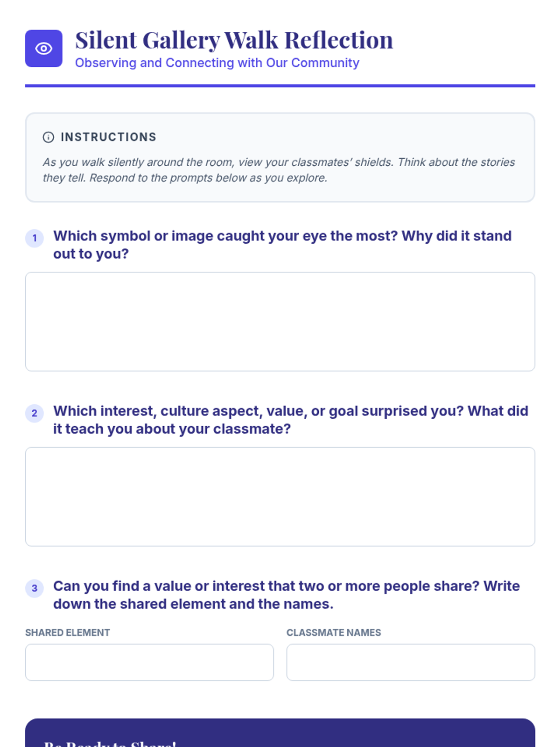Click the purple header divider line
The height and width of the screenshot is (747, 560).
pyautogui.click(x=280, y=86)
